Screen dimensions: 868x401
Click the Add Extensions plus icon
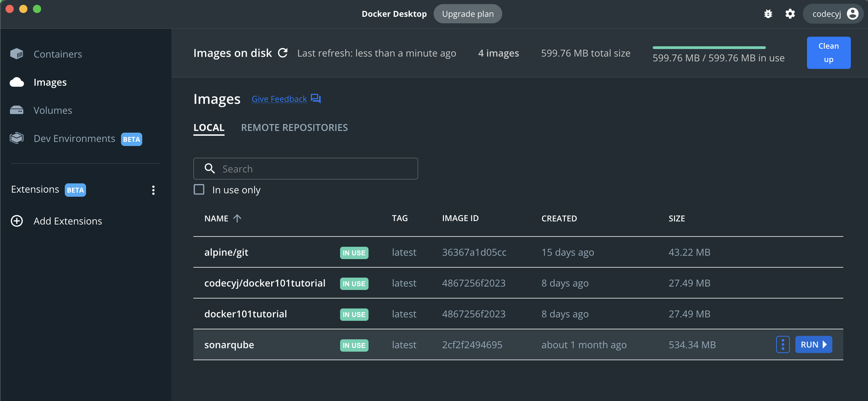[17, 221]
